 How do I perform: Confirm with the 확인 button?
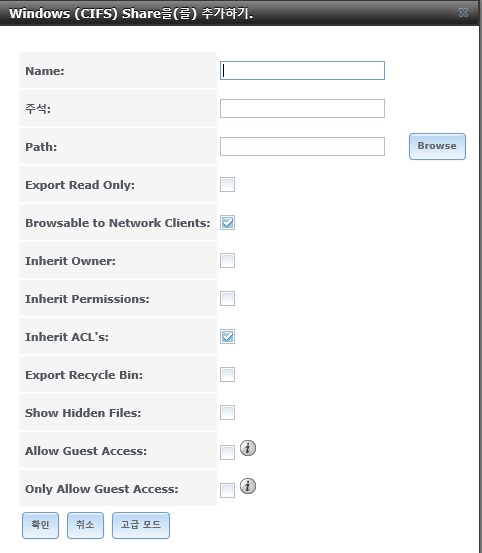(x=40, y=525)
